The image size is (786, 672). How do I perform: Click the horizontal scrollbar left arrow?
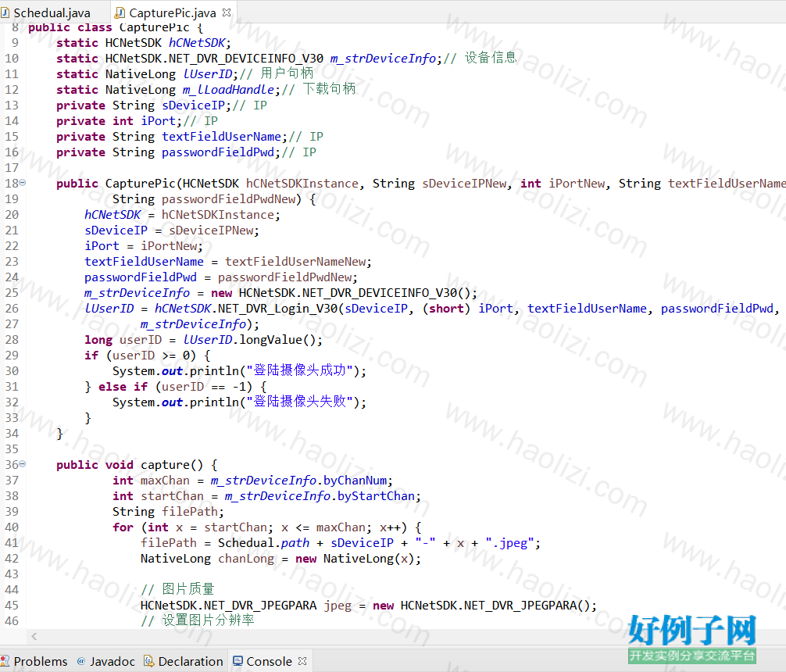(34, 636)
